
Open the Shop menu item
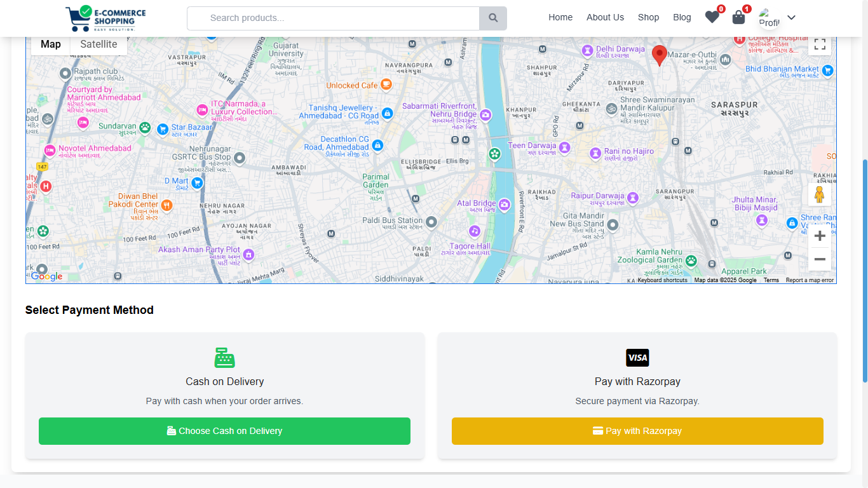[648, 18]
